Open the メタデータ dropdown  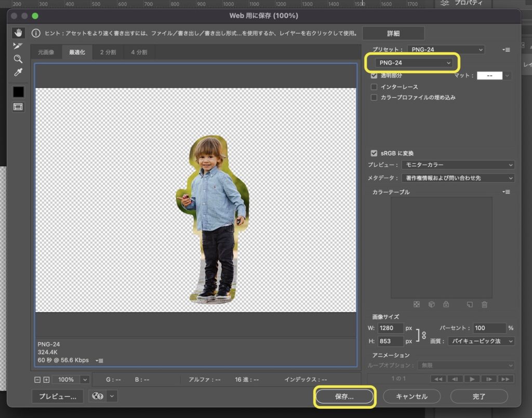tap(458, 178)
